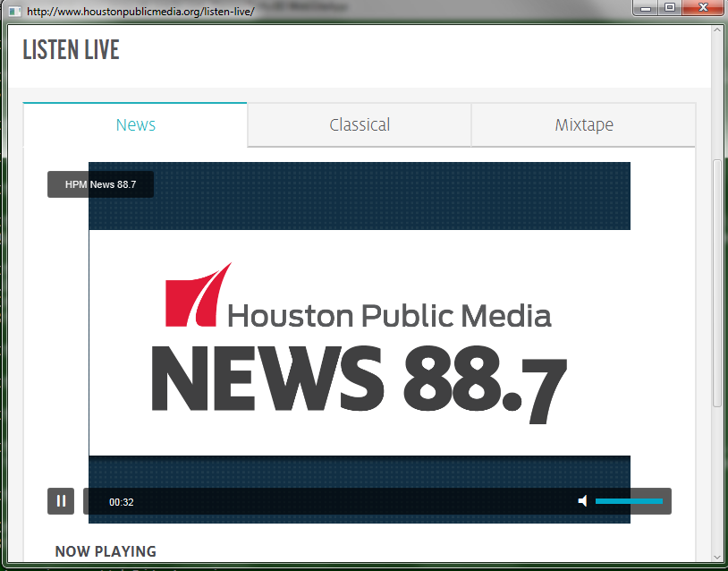This screenshot has width=728, height=571.
Task: Click the NOW PLAYING heading
Action: click(106, 551)
